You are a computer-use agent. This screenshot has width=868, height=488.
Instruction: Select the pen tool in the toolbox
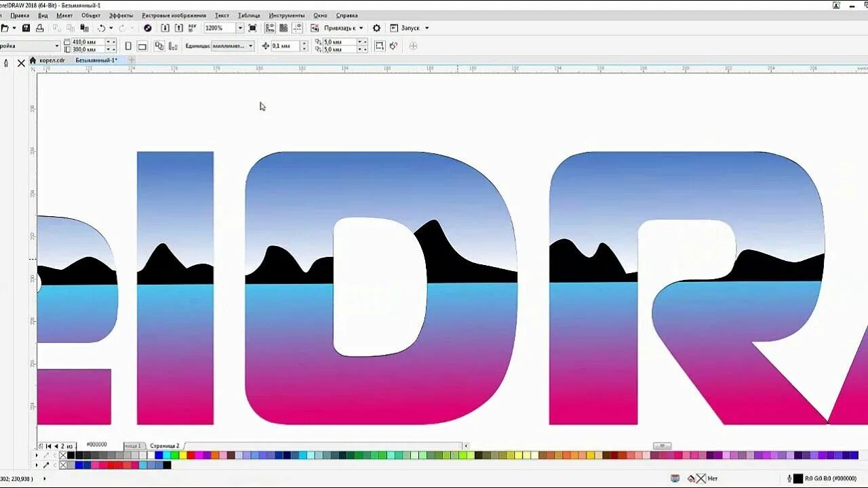6,63
